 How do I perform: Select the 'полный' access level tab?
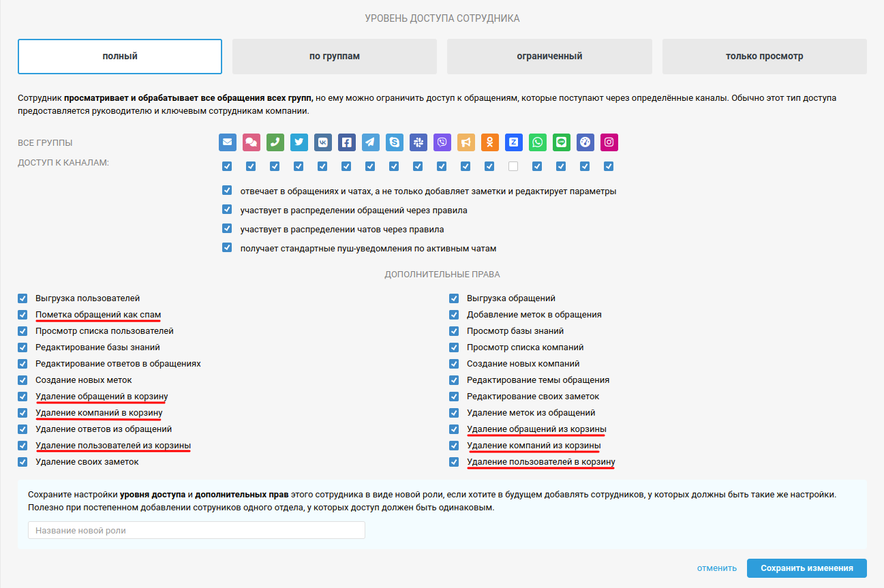(x=120, y=57)
